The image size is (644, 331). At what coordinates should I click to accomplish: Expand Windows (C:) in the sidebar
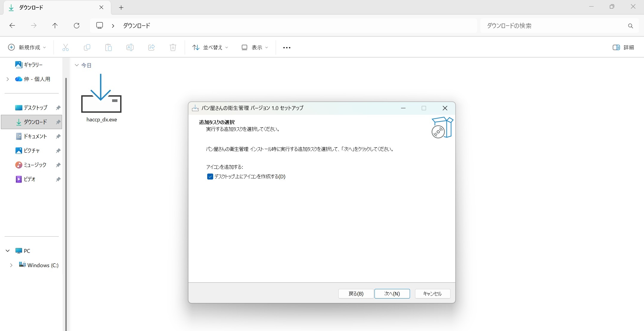(x=11, y=265)
